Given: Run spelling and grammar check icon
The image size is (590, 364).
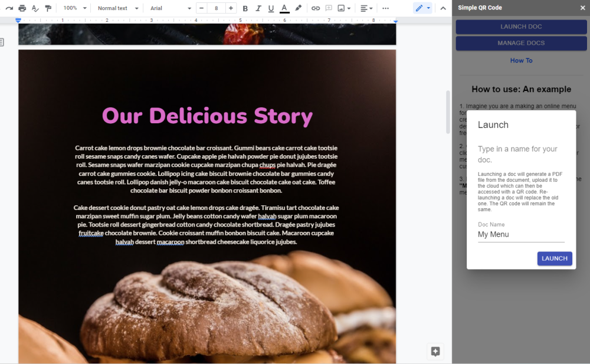Looking at the screenshot, I should [35, 8].
